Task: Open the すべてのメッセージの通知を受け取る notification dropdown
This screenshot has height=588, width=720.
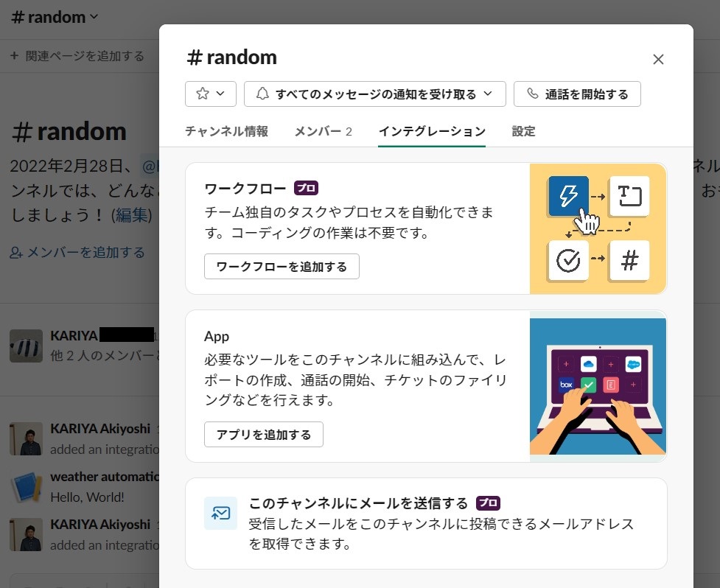Action: (x=374, y=94)
